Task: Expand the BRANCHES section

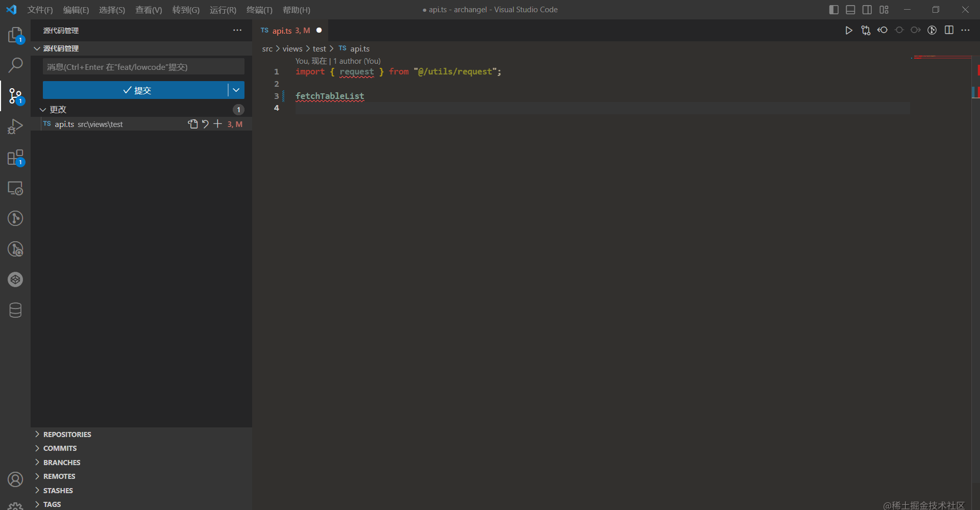Action: [x=141, y=463]
